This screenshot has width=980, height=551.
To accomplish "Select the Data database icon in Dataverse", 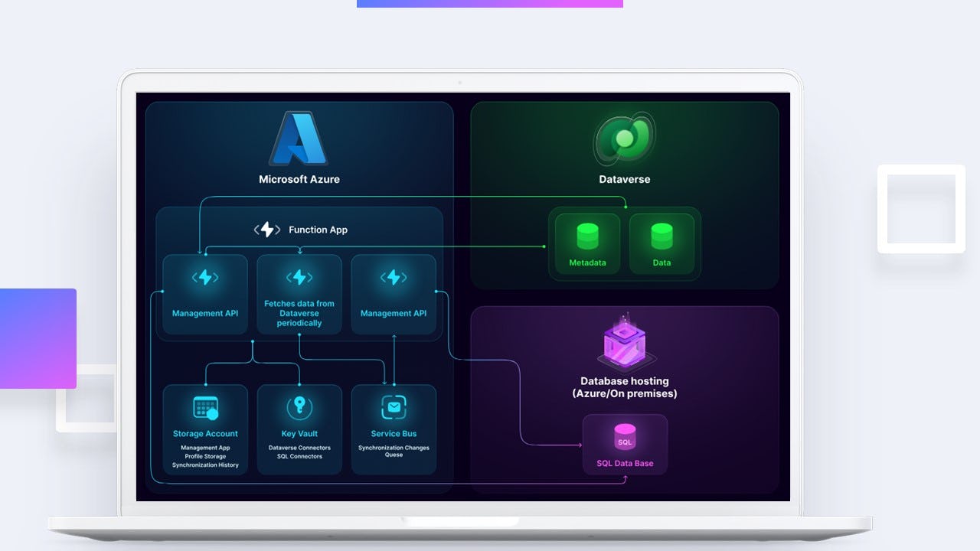I will point(661,237).
